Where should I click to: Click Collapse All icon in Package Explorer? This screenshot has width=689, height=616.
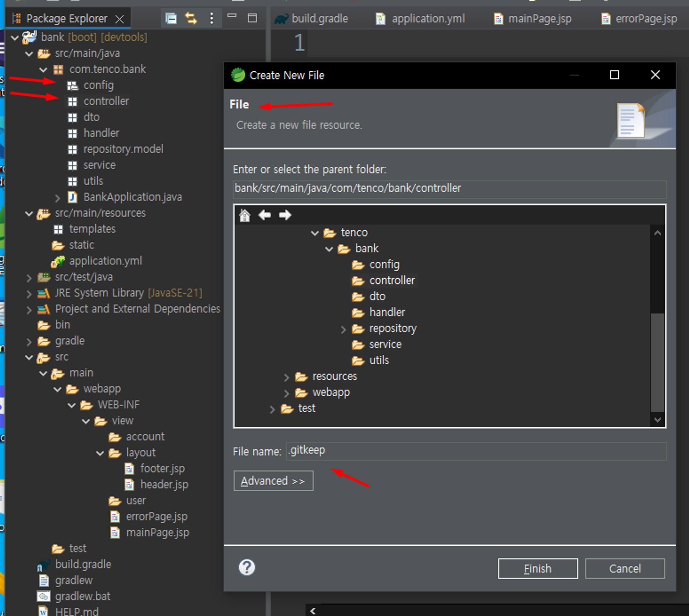(171, 18)
